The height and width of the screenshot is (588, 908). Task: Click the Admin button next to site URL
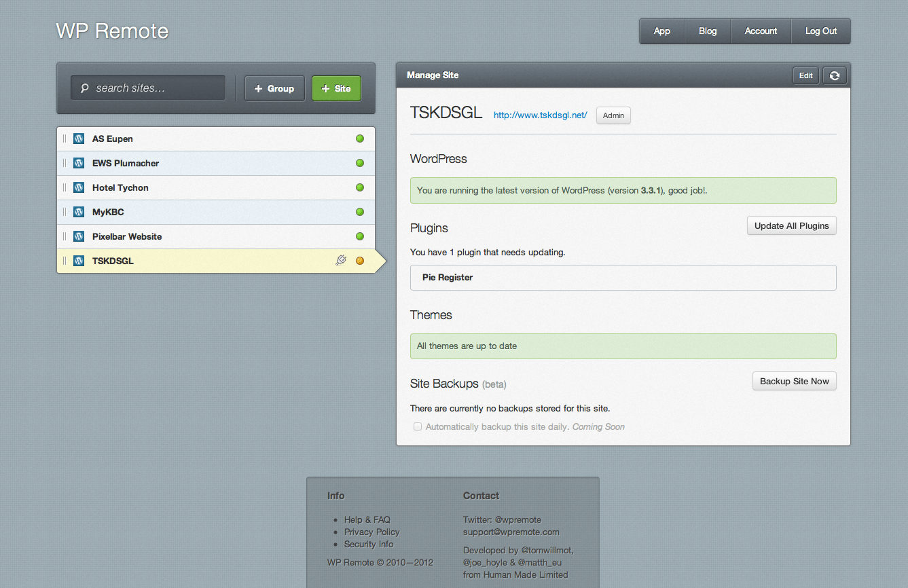pos(613,115)
